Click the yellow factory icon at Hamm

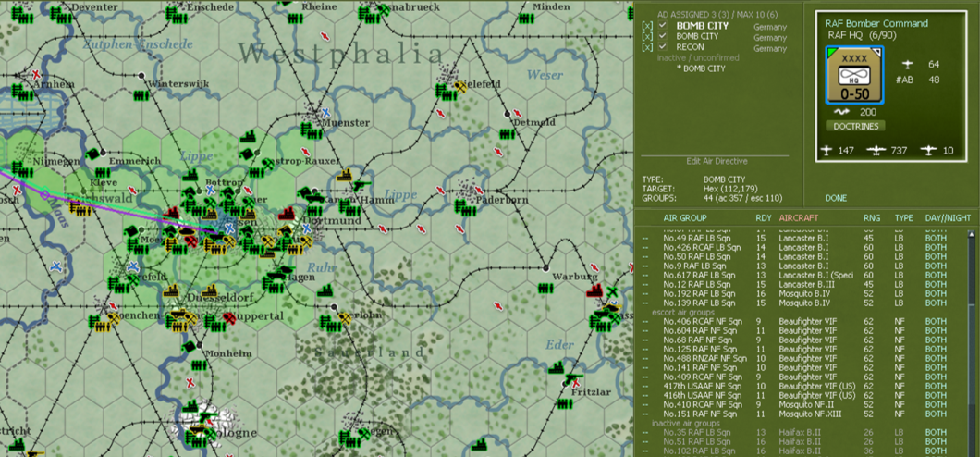(x=344, y=177)
